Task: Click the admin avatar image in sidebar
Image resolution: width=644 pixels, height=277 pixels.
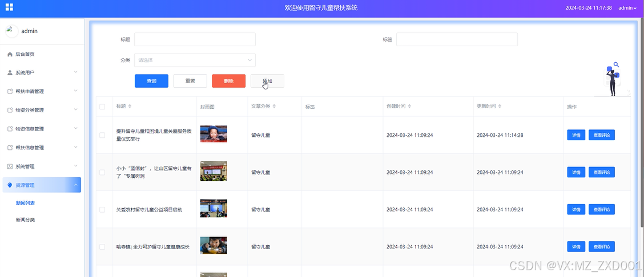Action: click(x=11, y=31)
